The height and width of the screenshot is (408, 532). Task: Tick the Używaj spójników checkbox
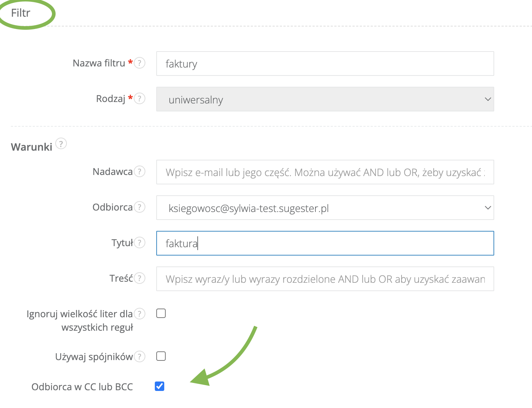pos(161,356)
